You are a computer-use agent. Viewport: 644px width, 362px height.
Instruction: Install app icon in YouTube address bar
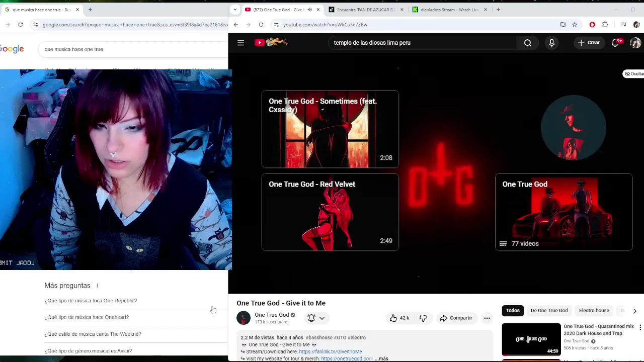click(563, 24)
